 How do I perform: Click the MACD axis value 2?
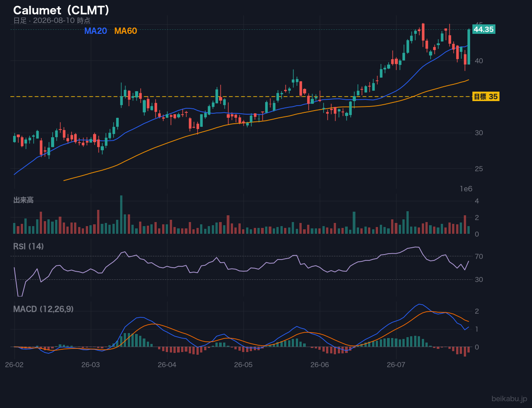[x=477, y=311]
